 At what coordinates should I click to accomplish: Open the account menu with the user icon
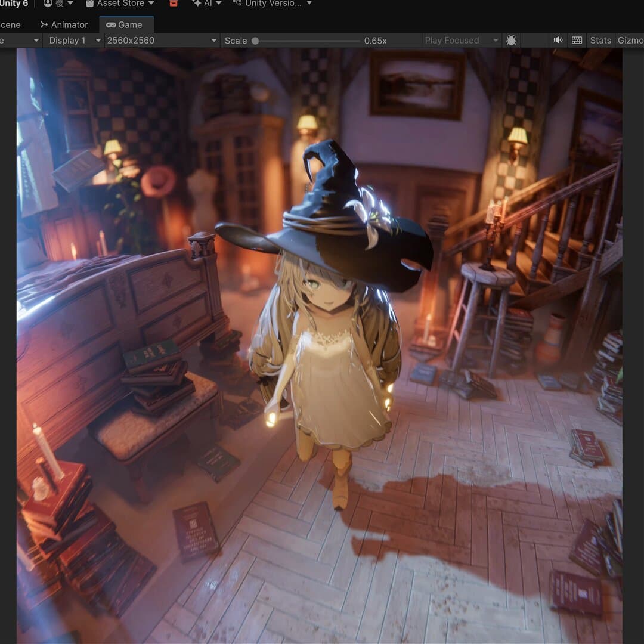pyautogui.click(x=58, y=4)
